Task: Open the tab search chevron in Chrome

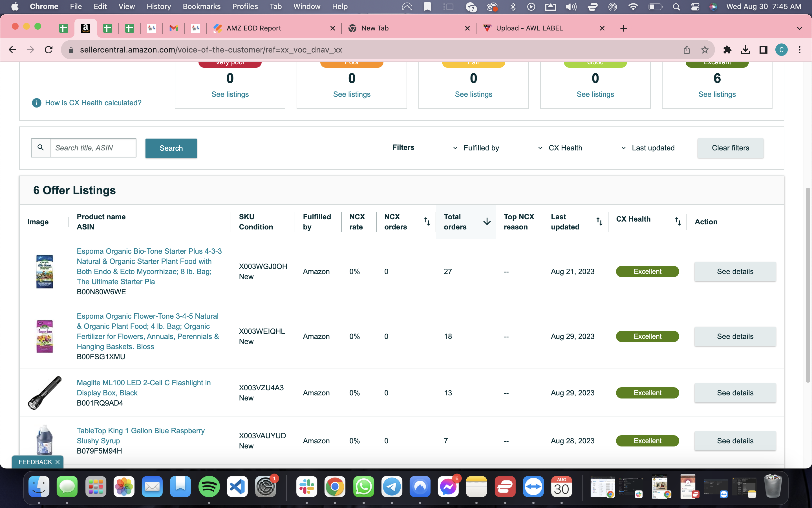Action: coord(800,28)
